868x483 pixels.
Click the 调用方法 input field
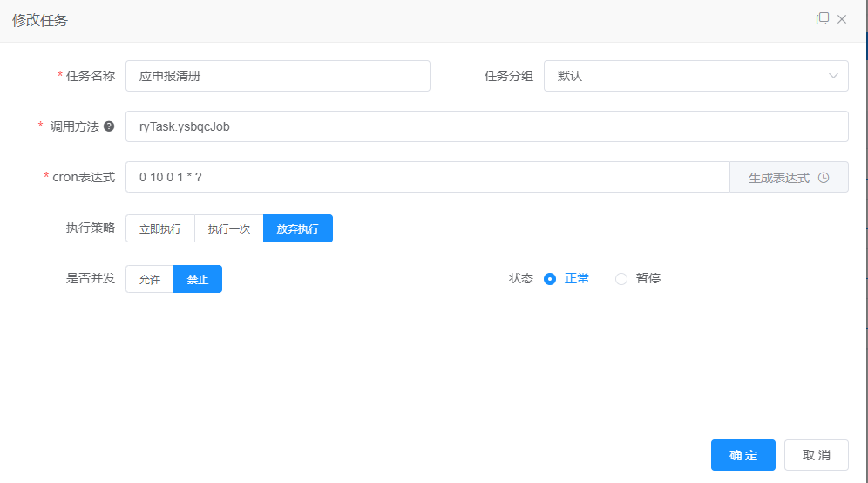pyautogui.click(x=487, y=126)
